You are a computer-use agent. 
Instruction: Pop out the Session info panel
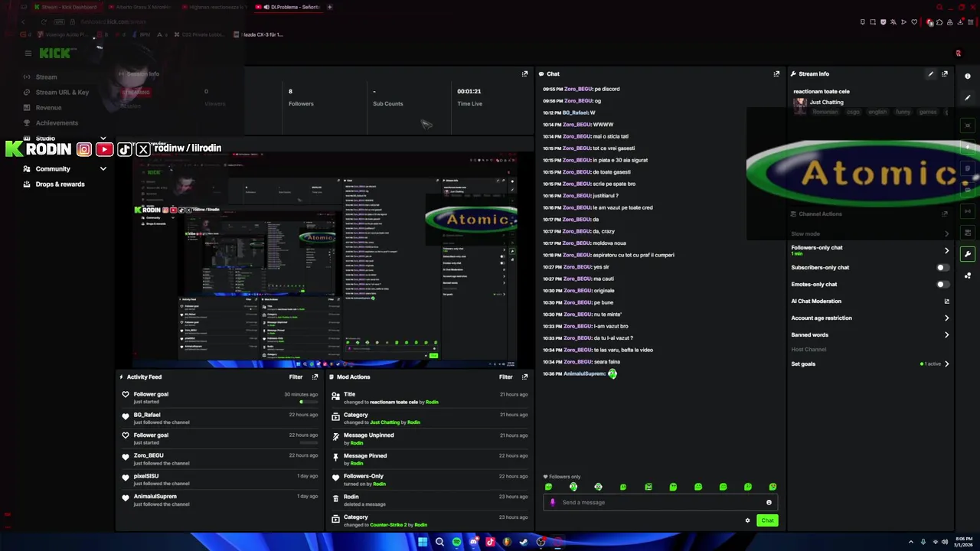coord(524,74)
